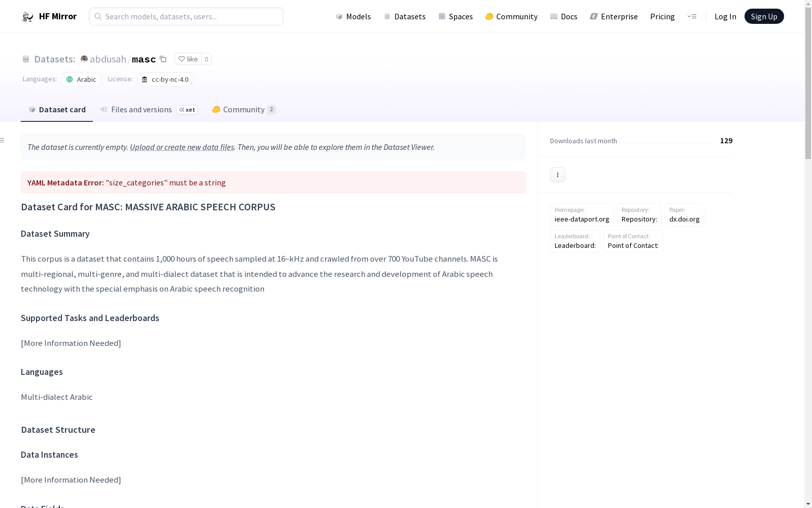812x508 pixels.
Task: Click the Data Instances heading
Action: point(49,455)
